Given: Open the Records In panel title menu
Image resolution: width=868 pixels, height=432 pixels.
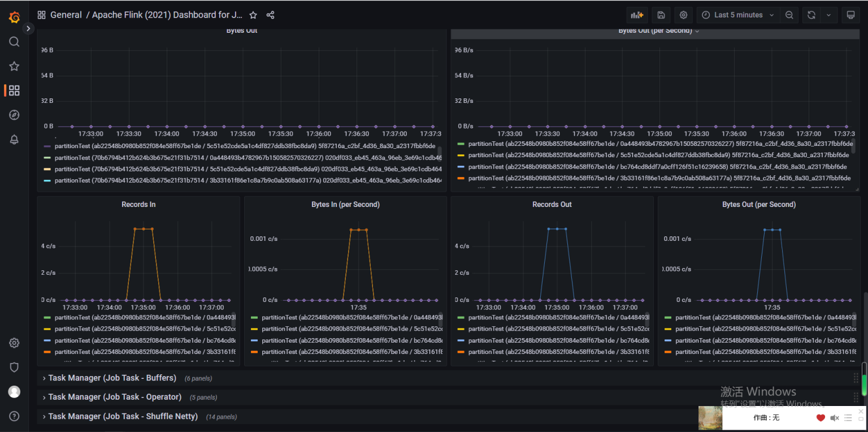Looking at the screenshot, I should coord(138,204).
